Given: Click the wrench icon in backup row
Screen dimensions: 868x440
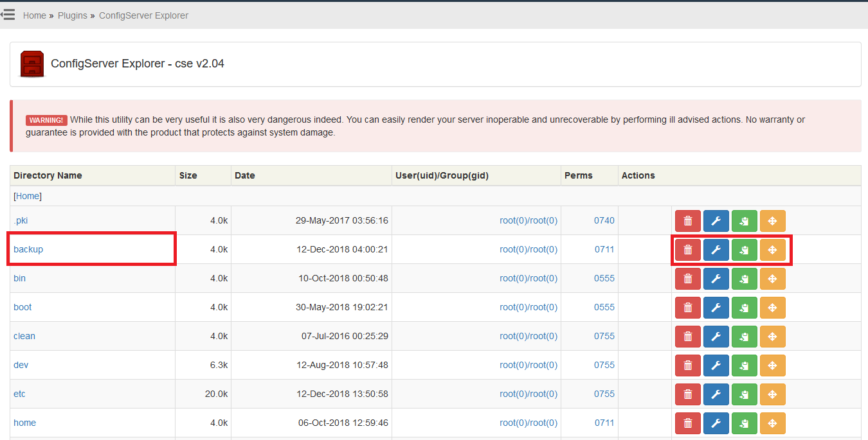Looking at the screenshot, I should [716, 250].
